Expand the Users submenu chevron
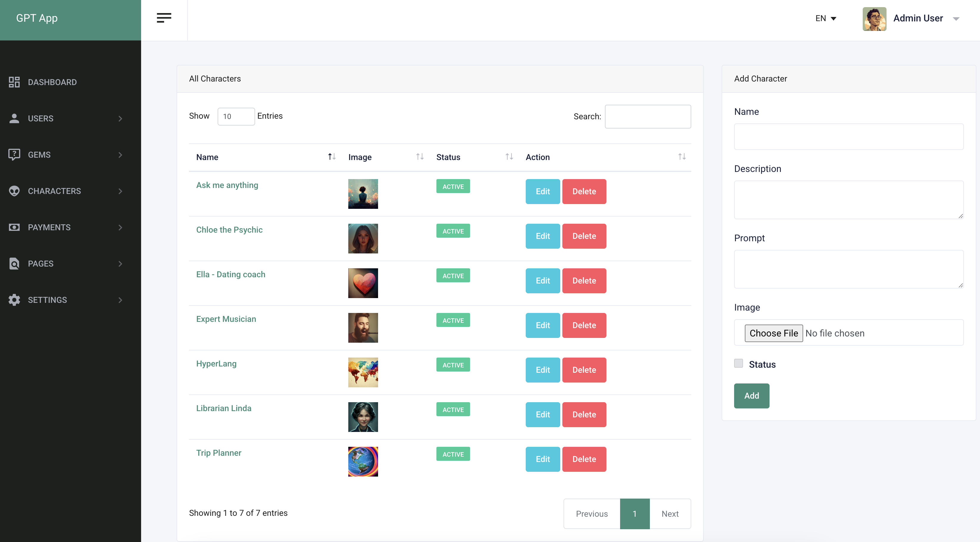 pos(120,119)
